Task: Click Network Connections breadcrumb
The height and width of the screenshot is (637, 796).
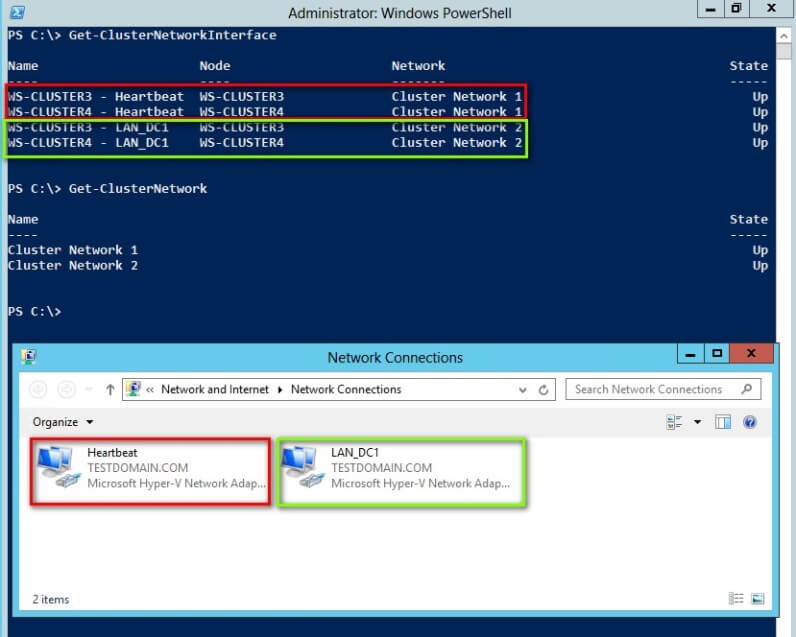Action: 346,390
